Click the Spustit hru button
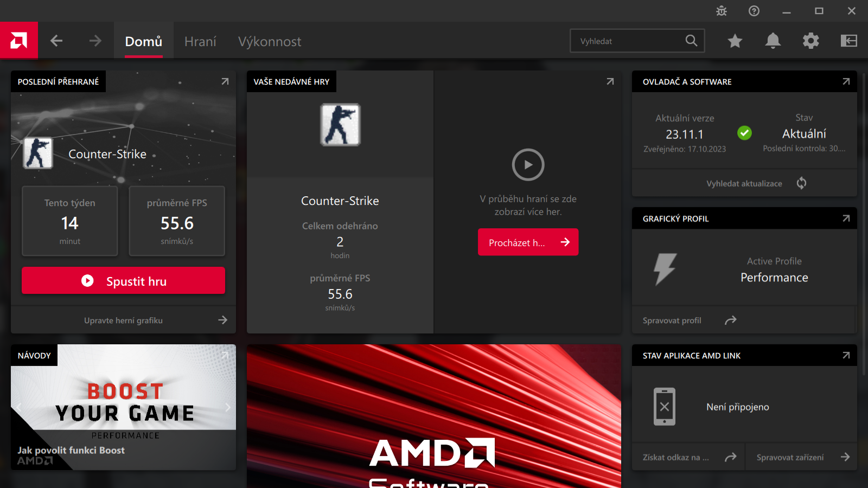The height and width of the screenshot is (488, 868). (124, 280)
